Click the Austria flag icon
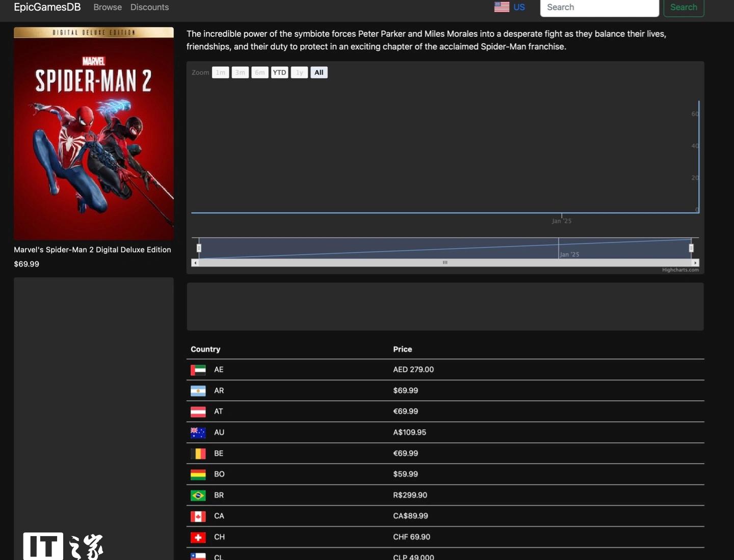 pos(198,412)
